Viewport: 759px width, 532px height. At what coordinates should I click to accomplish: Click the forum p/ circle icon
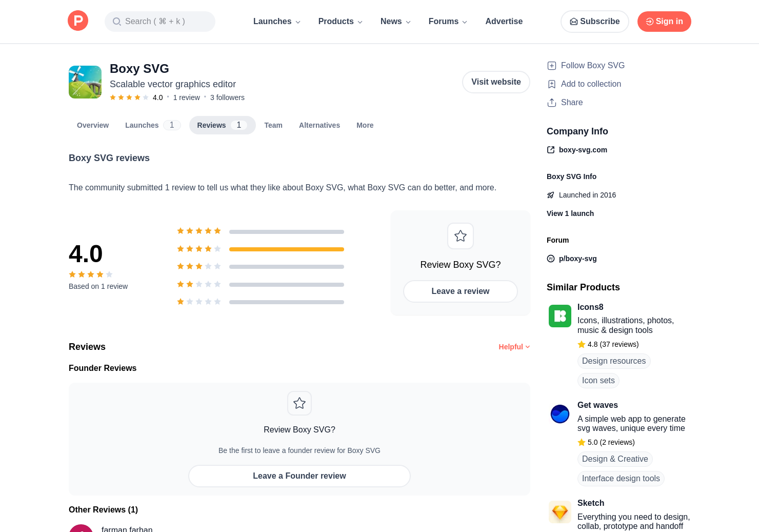(551, 259)
